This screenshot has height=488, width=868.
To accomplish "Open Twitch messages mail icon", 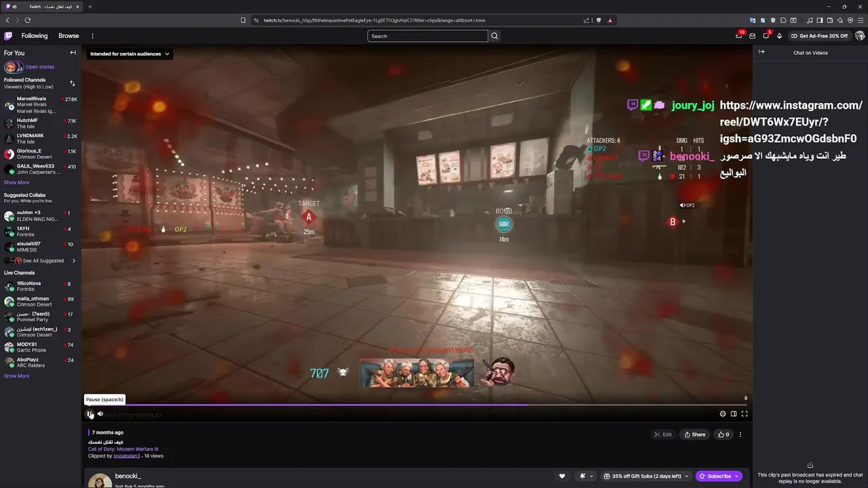I will click(x=752, y=36).
